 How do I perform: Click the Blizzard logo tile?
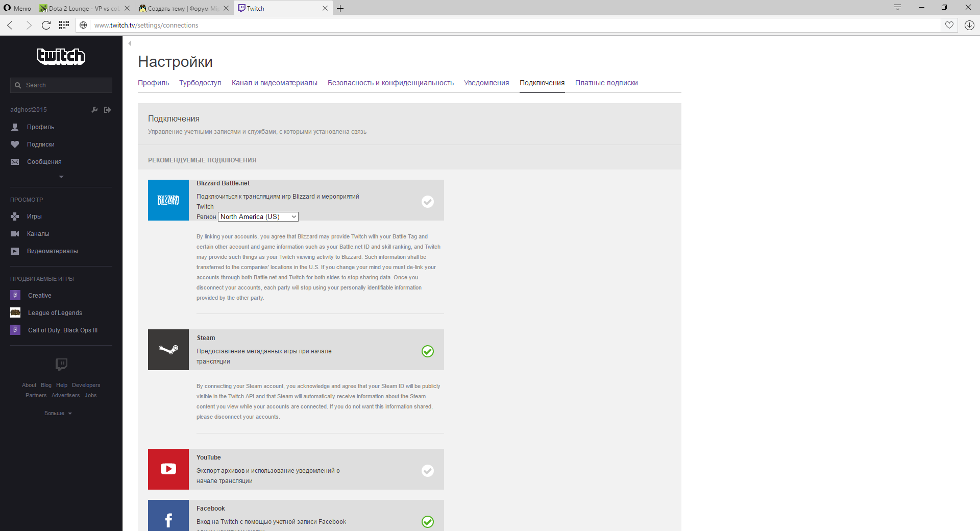tap(168, 200)
